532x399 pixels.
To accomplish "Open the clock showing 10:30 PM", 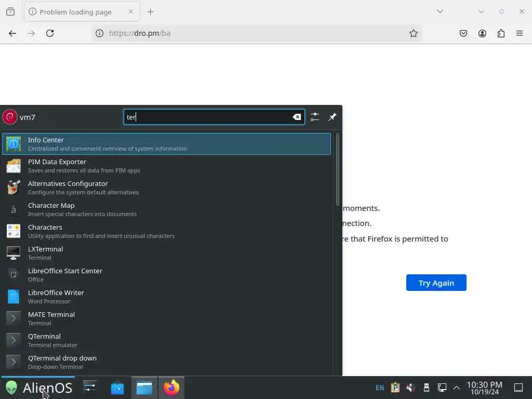I will tap(485, 388).
